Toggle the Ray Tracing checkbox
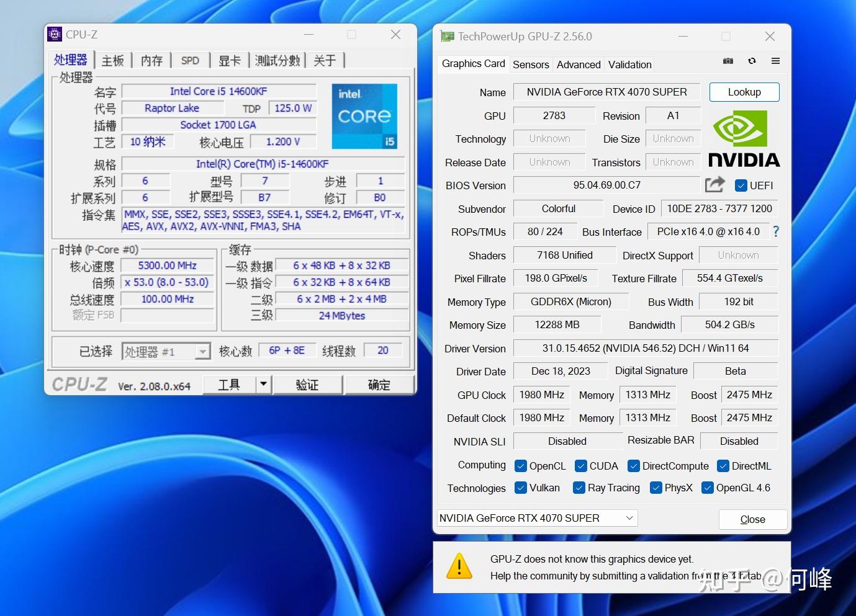Image resolution: width=856 pixels, height=616 pixels. (579, 488)
